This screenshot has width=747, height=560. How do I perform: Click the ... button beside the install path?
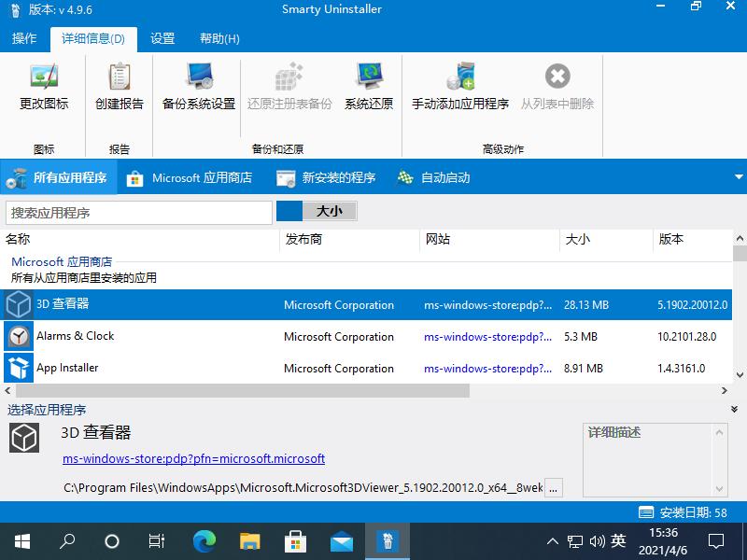click(553, 488)
